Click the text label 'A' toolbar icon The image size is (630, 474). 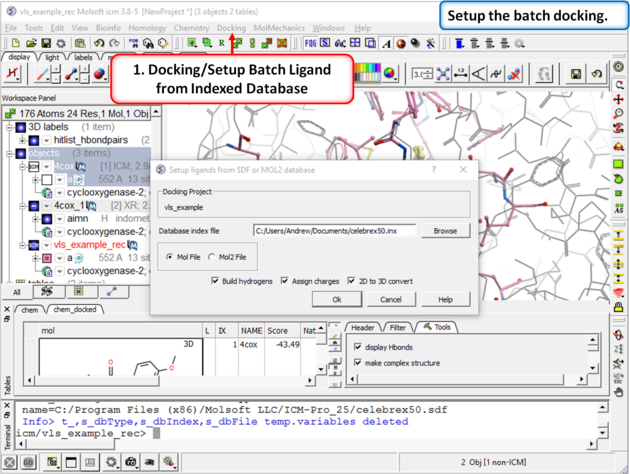pos(385,44)
